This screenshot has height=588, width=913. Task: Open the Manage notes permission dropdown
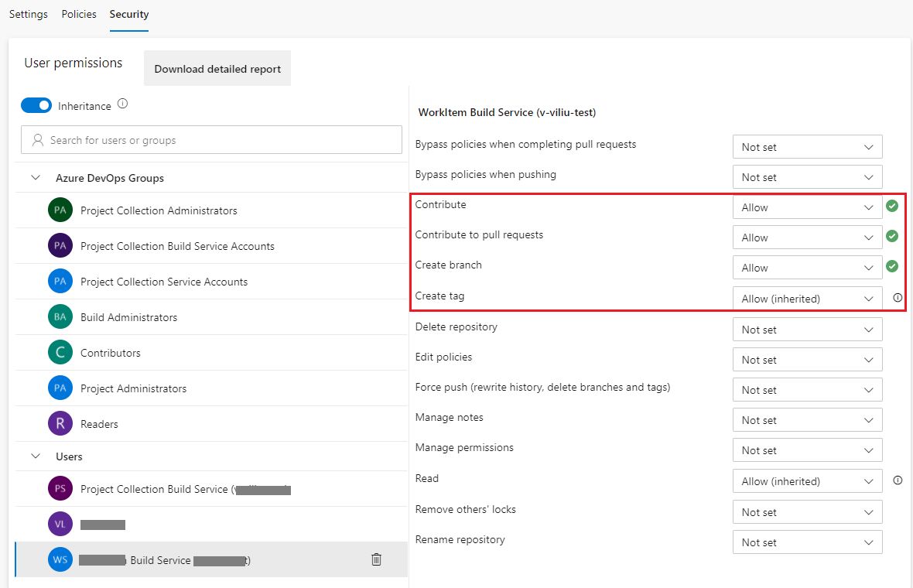807,420
